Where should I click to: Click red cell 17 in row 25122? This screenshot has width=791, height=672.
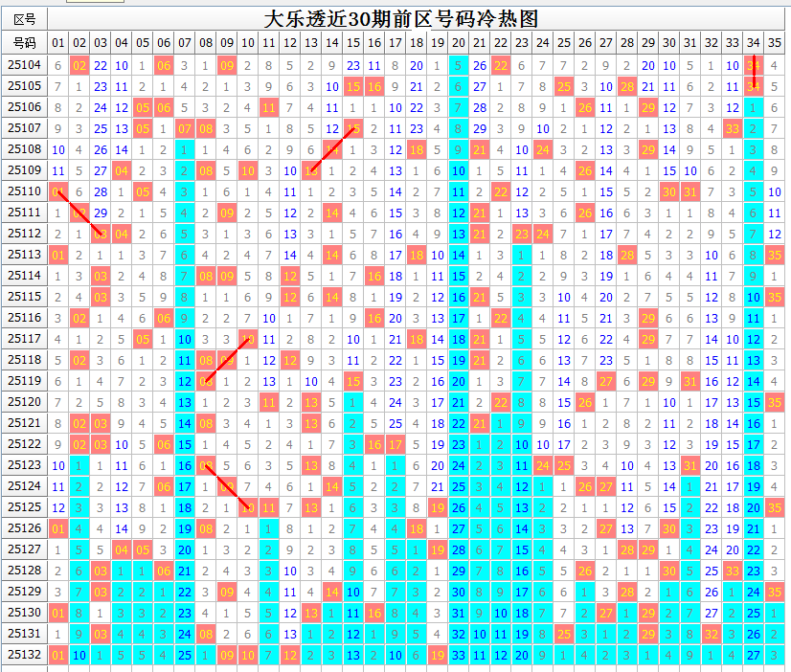click(395, 444)
